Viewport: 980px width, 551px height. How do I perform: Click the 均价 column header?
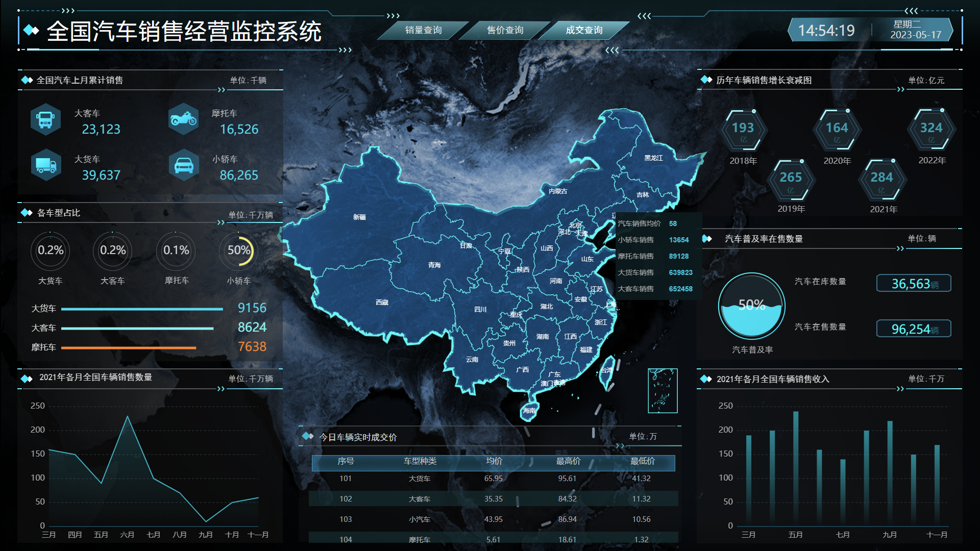tap(494, 461)
